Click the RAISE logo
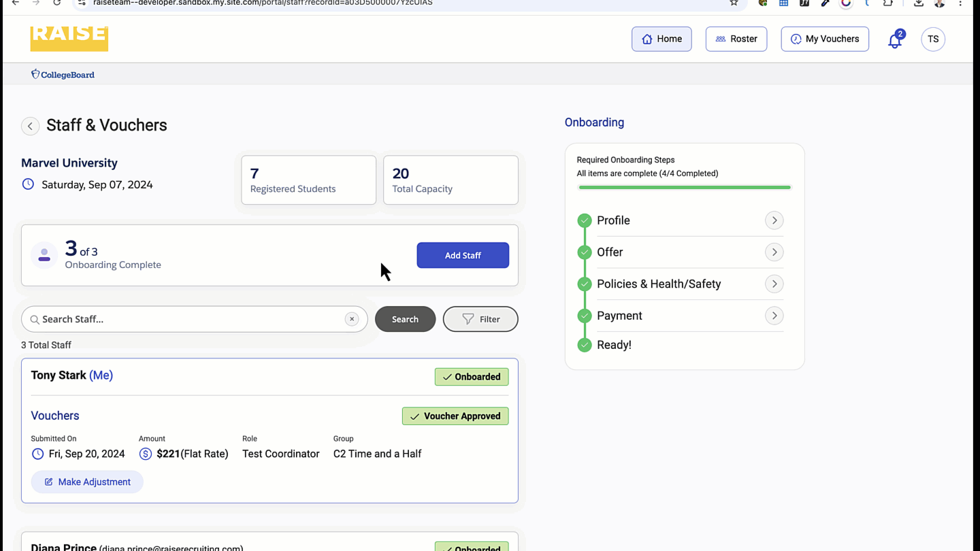980x551 pixels. pyautogui.click(x=69, y=38)
